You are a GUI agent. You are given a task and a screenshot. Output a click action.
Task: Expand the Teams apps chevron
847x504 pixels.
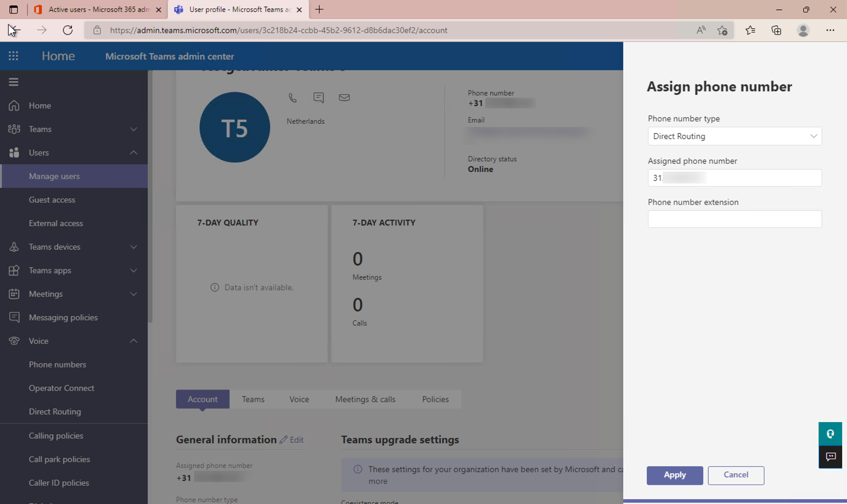134,270
